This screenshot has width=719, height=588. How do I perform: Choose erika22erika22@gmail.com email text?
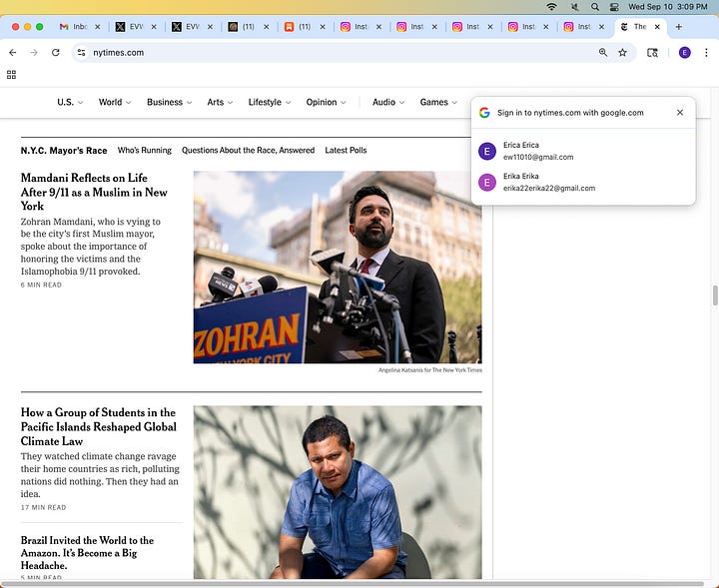pos(549,189)
